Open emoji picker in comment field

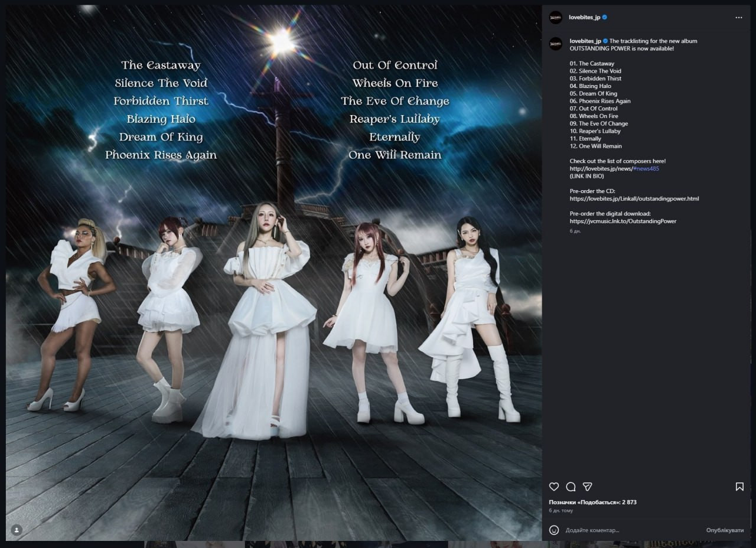[x=554, y=530]
